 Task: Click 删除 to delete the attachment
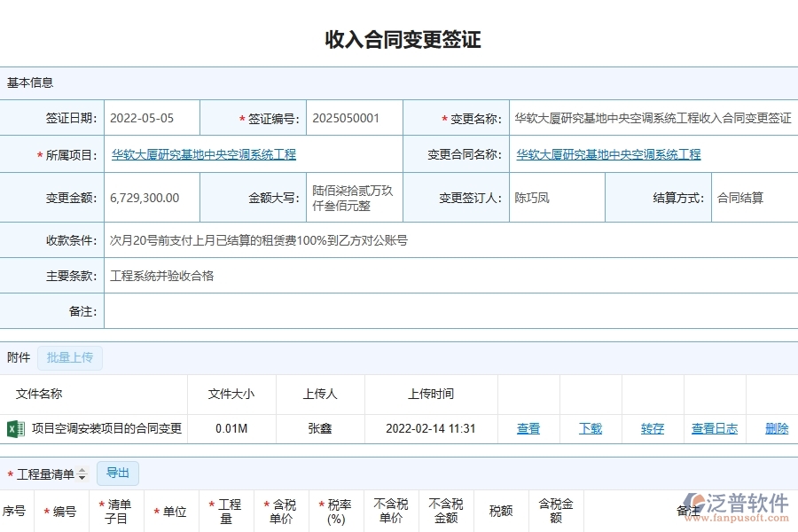click(778, 428)
